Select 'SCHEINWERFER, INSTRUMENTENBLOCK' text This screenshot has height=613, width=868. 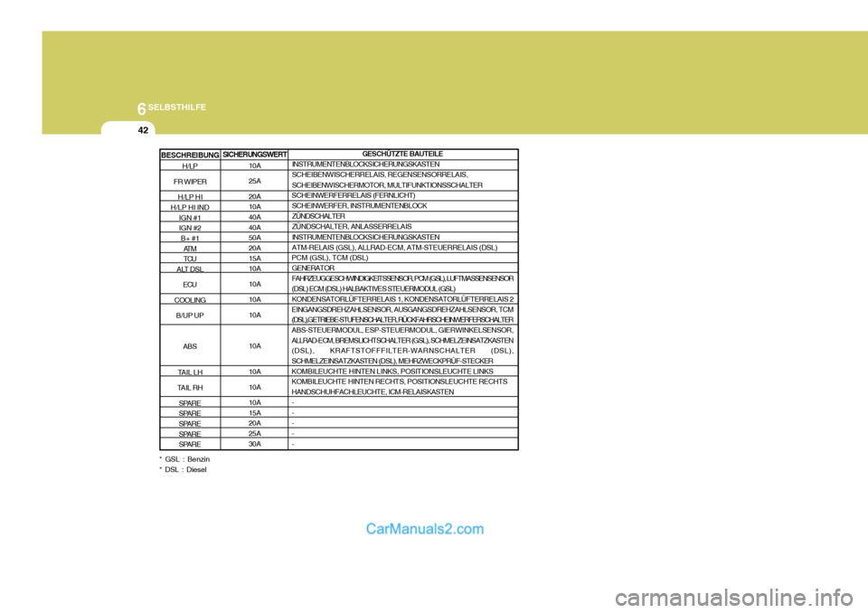(359, 205)
